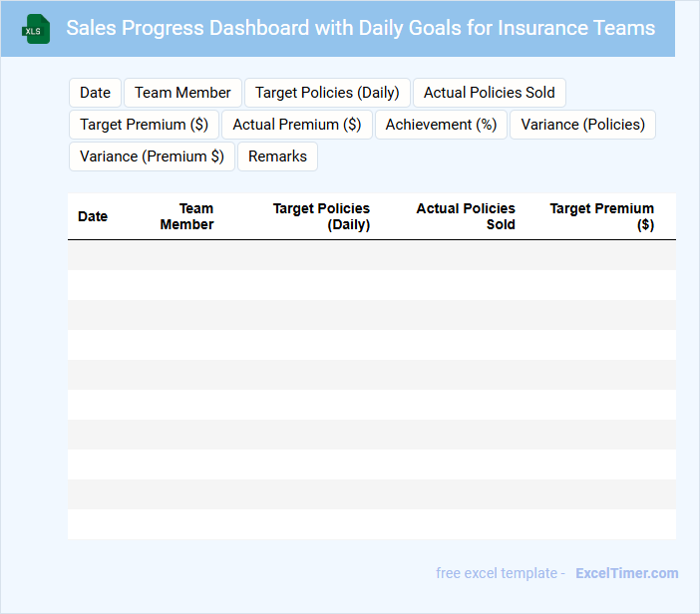Viewport: 700px width, 614px height.
Task: Open the ExcelTimer.com link
Action: pyautogui.click(x=626, y=573)
